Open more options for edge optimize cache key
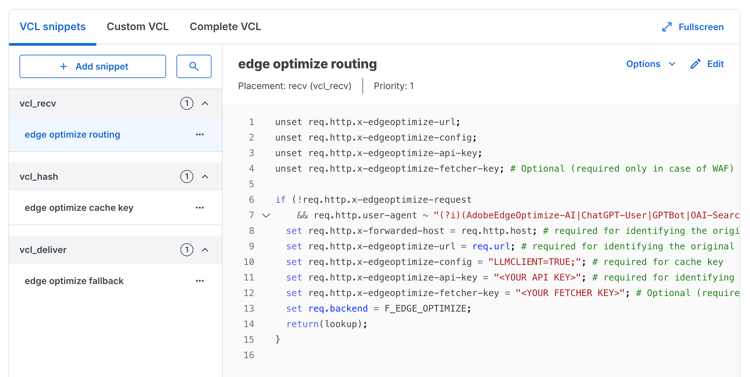The width and height of the screenshot is (750, 377). pyautogui.click(x=200, y=208)
